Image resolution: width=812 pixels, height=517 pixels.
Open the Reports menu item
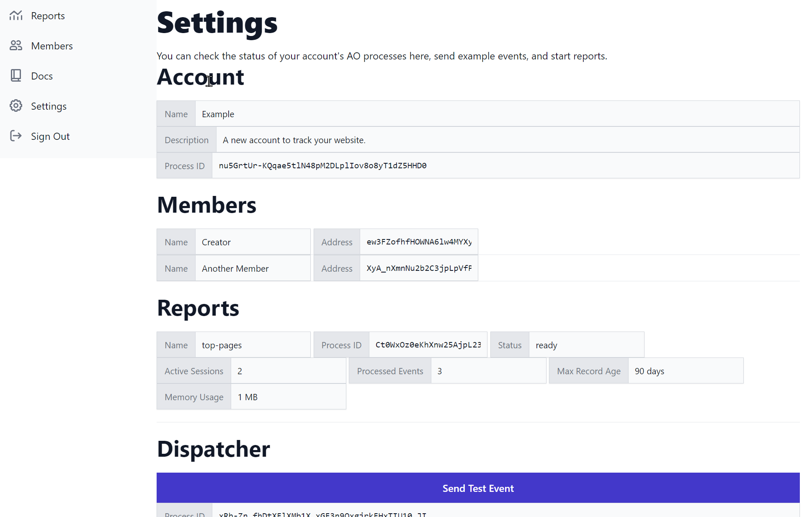point(48,16)
